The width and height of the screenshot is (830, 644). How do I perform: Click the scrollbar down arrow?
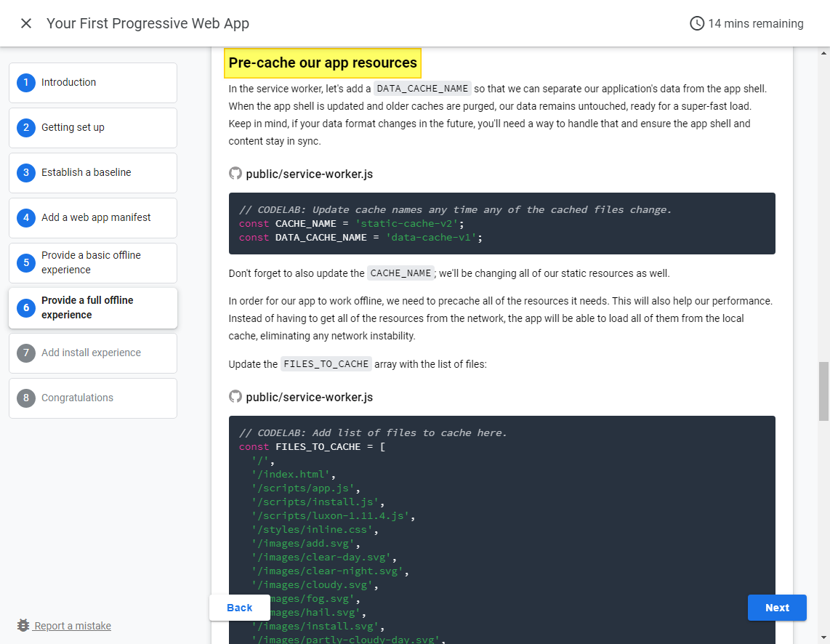click(823, 637)
